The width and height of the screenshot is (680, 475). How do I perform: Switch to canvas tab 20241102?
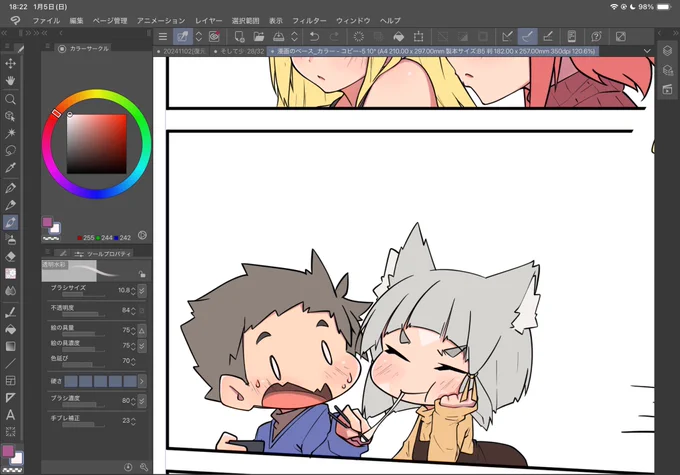click(x=182, y=51)
